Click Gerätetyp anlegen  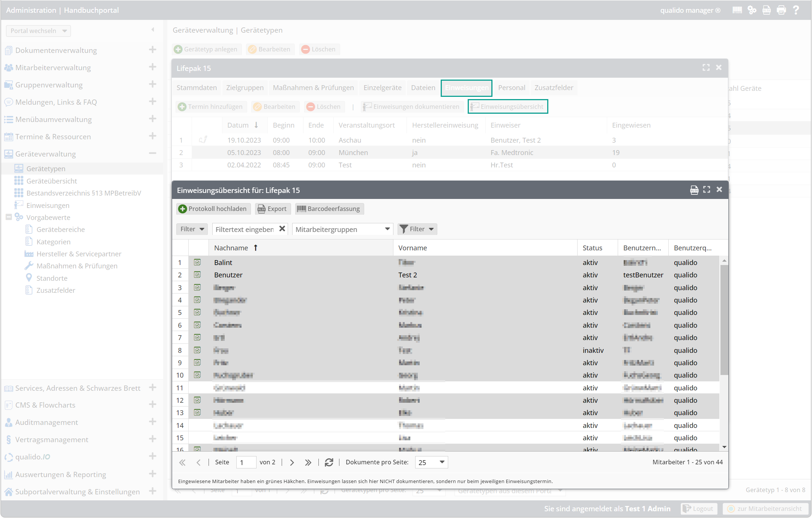pos(207,49)
